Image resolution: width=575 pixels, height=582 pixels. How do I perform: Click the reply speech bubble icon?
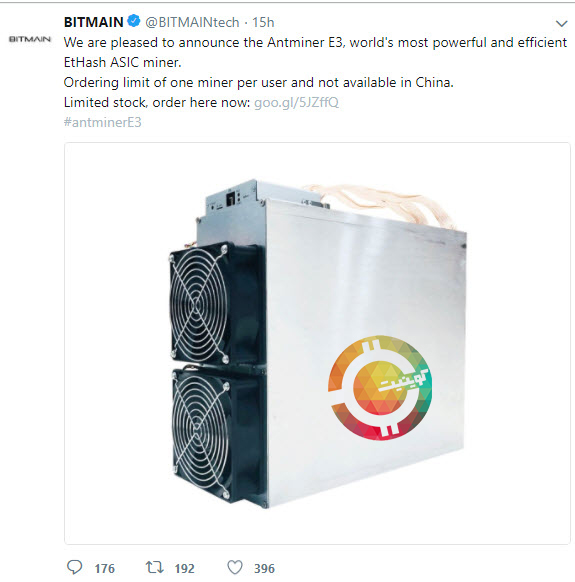pyautogui.click(x=74, y=567)
